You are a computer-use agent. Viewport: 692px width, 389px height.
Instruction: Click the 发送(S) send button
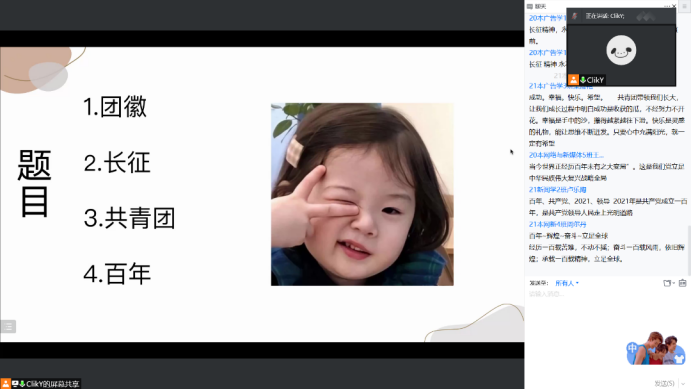[x=664, y=384]
